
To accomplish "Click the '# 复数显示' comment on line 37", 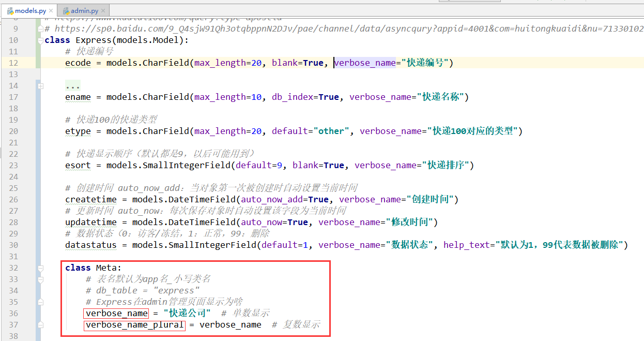I will click(x=296, y=325).
